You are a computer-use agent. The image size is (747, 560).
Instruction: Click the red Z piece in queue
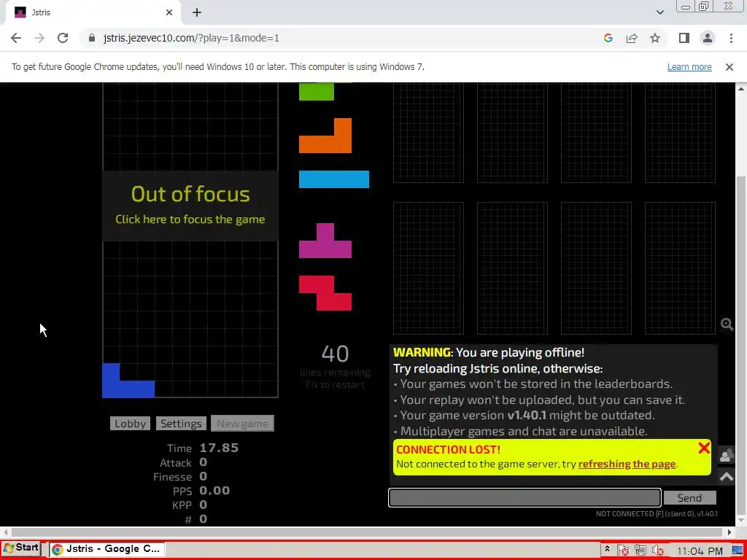coord(325,293)
